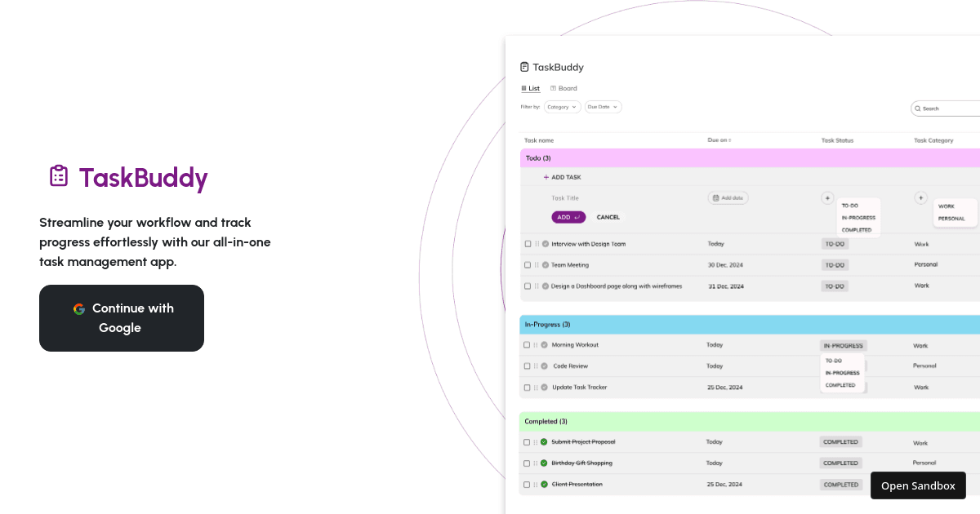Screen dimensions: 980x514
Task: Click the plus icon next to WORK category picker
Action: tap(920, 197)
